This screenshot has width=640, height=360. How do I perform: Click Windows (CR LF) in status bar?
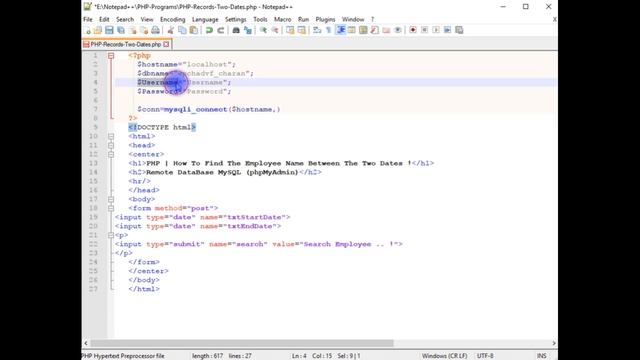tap(444, 356)
